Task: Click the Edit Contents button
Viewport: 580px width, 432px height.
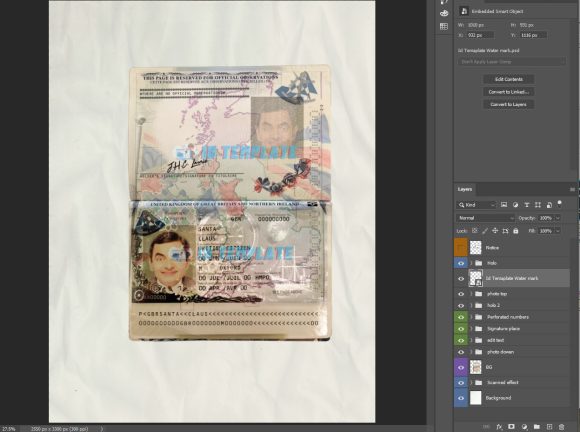Action: pos(509,79)
